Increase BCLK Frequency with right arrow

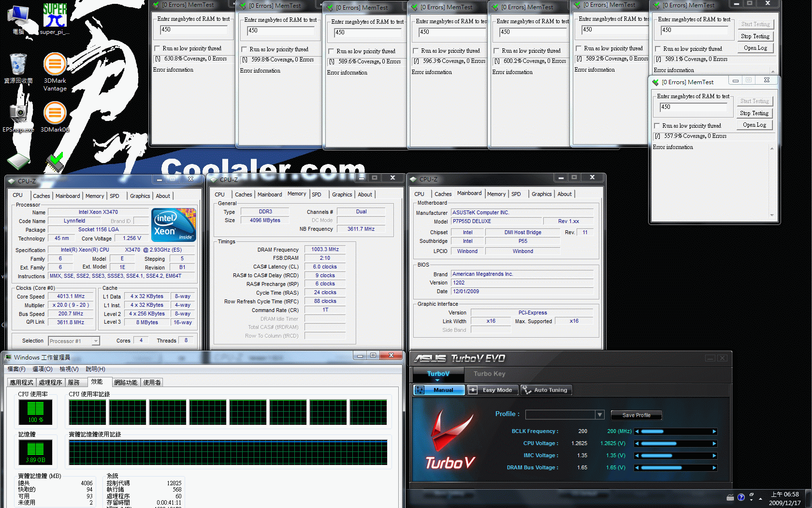click(x=714, y=432)
